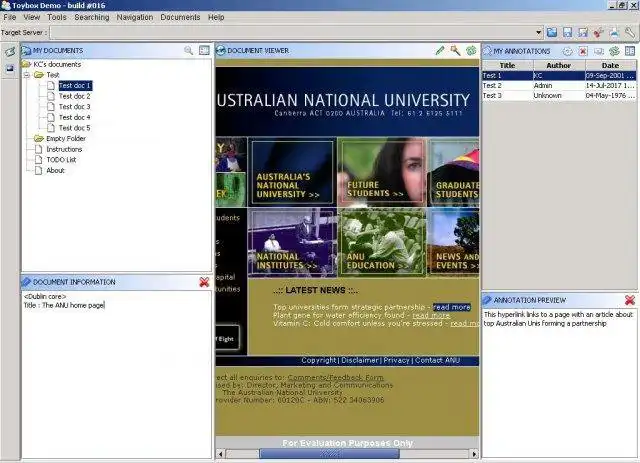Click the Privacy footer link

click(396, 360)
